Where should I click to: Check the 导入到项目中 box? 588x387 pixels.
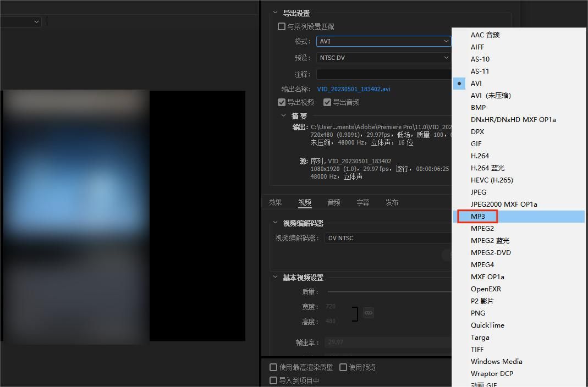click(x=273, y=380)
